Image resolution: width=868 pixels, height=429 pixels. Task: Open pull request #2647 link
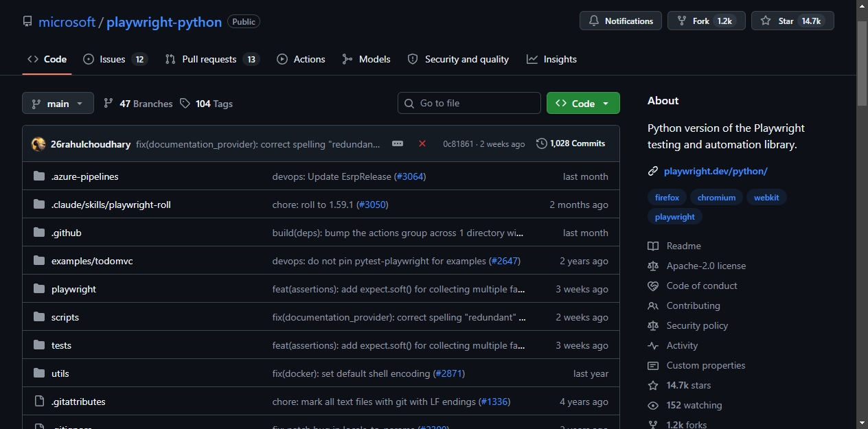pos(505,261)
